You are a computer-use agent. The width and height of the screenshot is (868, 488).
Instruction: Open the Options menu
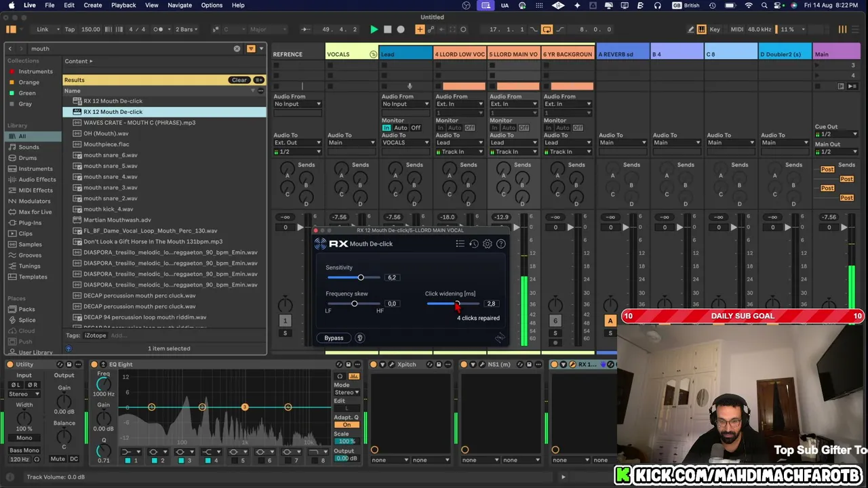[x=212, y=5]
